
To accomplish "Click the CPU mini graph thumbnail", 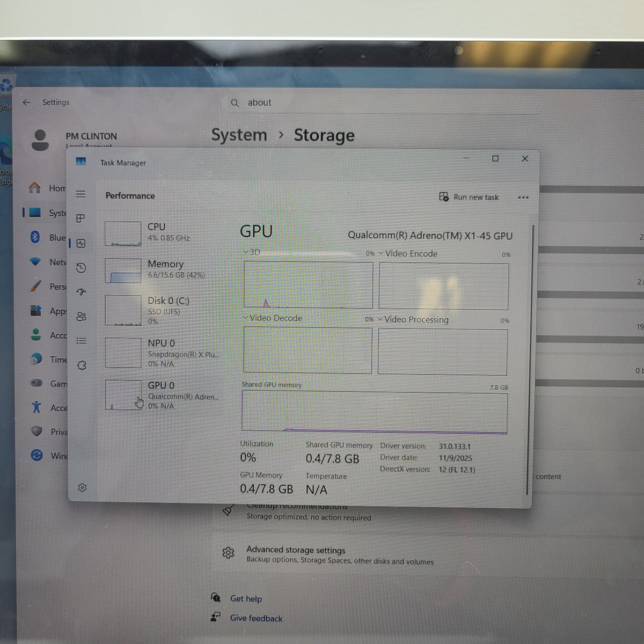I will pos(123,233).
